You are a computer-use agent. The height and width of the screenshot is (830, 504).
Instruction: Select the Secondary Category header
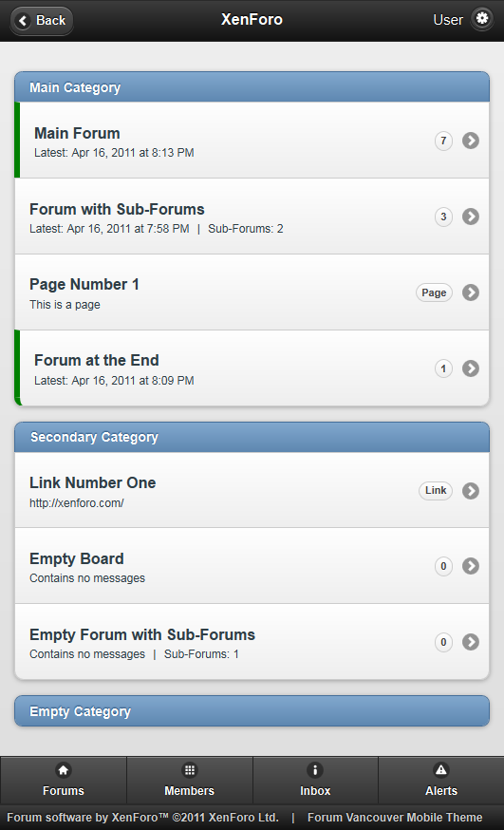[252, 437]
